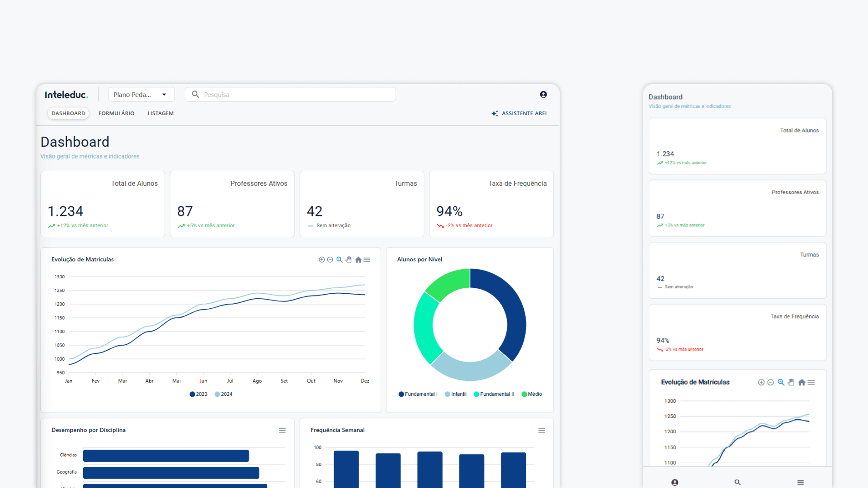This screenshot has width=868, height=488.
Task: Click the "Sem alteração" text in desktop Turmas card
Action: [334, 225]
